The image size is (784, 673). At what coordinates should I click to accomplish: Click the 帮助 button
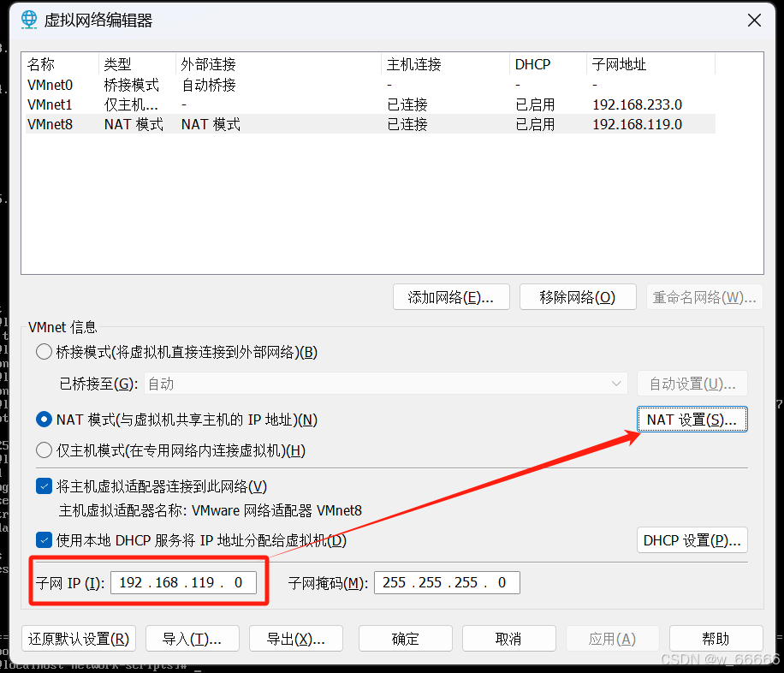(x=716, y=639)
